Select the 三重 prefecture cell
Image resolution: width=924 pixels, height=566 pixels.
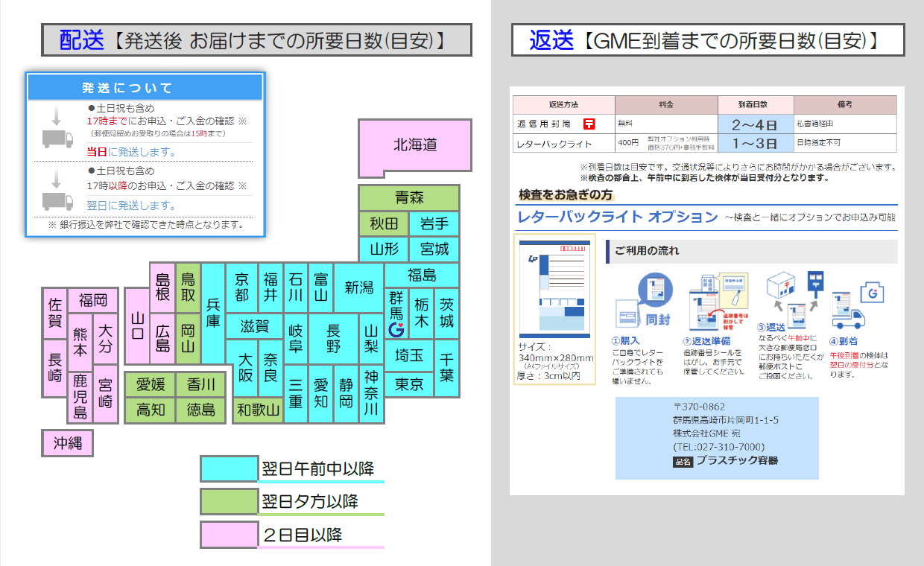pos(296,393)
